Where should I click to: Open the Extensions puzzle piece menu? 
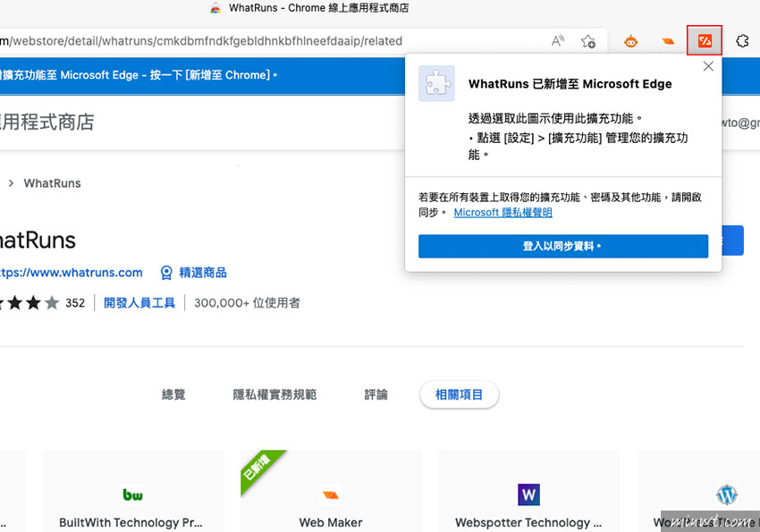[742, 41]
